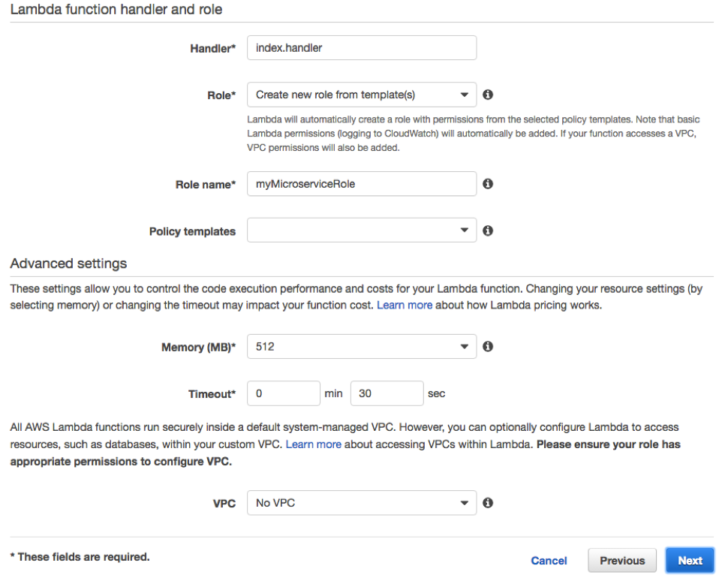
Task: Click the info icon next to Role dropdown
Action: (488, 95)
